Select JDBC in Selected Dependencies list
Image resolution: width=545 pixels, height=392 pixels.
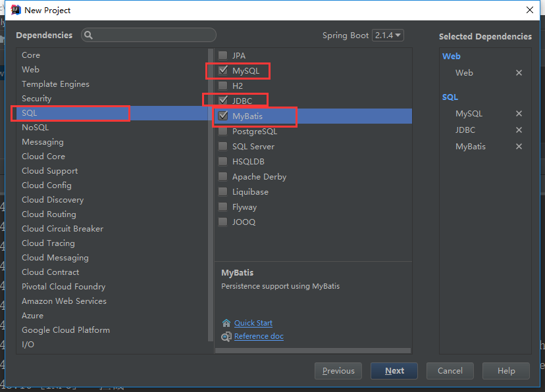click(465, 130)
